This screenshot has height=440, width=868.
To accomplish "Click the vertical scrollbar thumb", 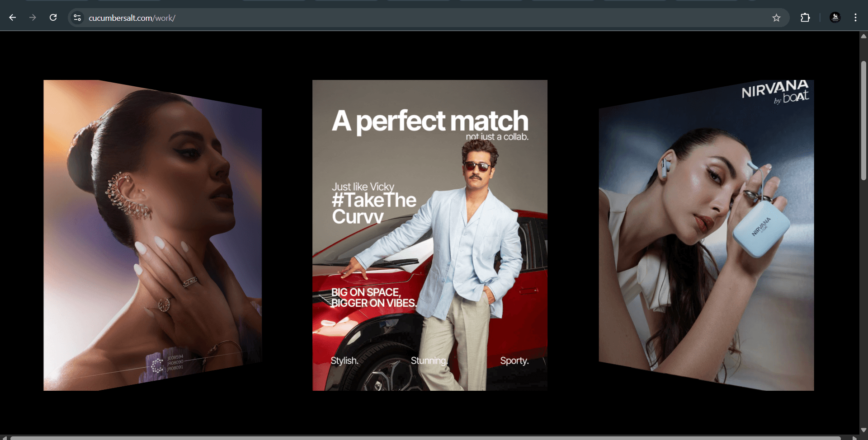I will tap(863, 121).
